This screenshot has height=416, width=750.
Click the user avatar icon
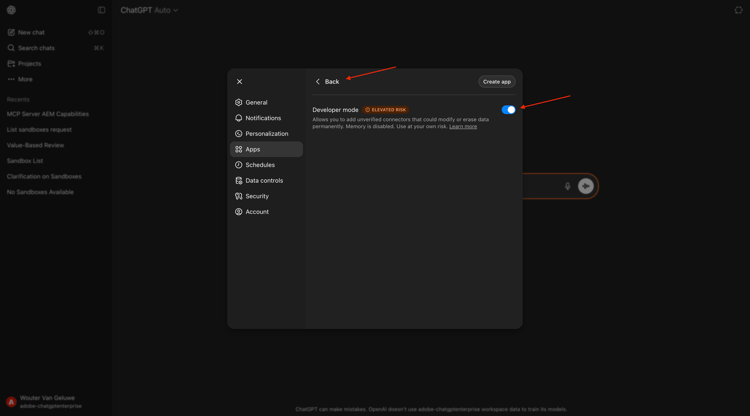[x=11, y=402]
